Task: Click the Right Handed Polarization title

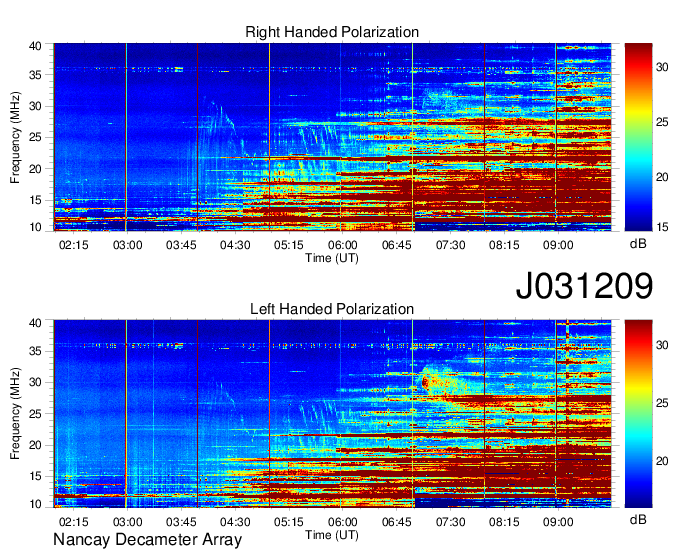Action: (x=332, y=32)
